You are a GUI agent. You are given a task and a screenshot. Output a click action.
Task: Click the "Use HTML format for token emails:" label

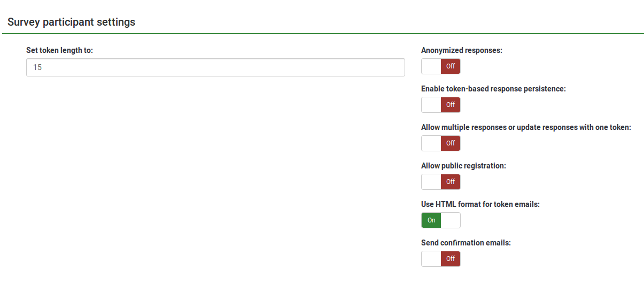[480, 204]
